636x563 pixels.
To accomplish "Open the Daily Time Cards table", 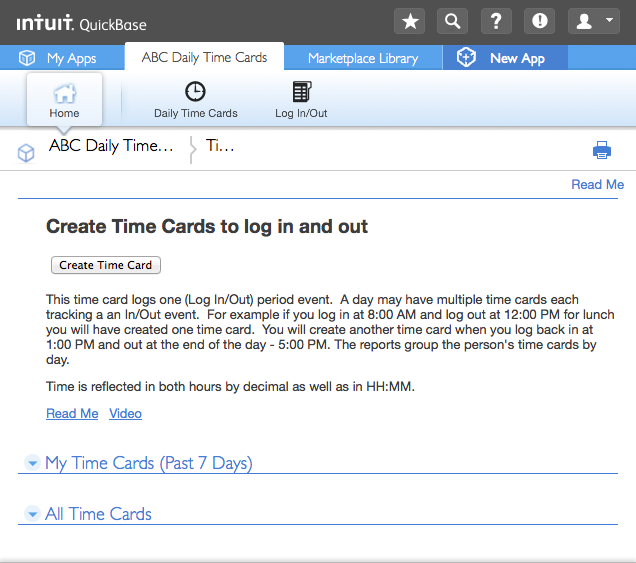I will pyautogui.click(x=196, y=100).
